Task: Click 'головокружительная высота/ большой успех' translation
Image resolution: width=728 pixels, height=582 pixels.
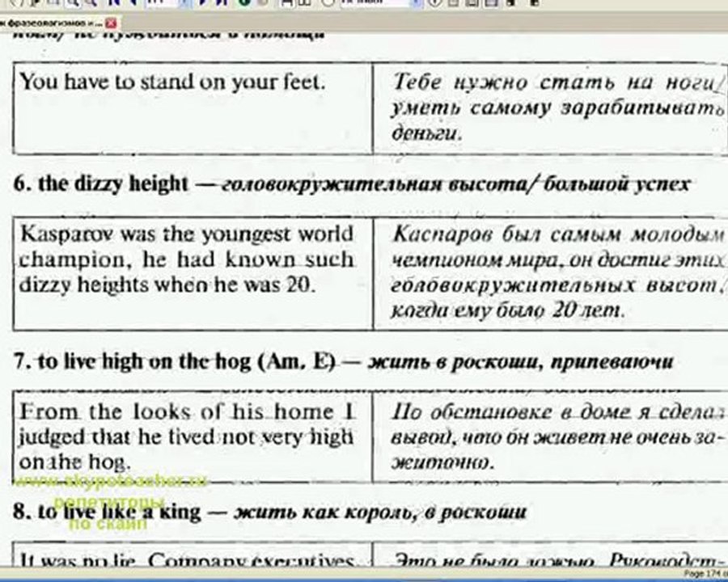Action: (455, 184)
